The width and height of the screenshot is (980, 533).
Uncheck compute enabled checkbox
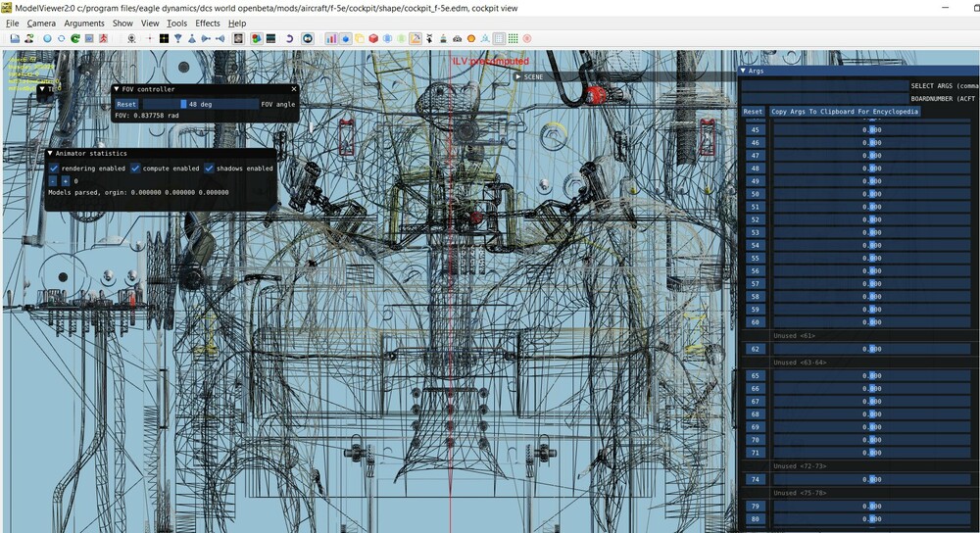coord(135,169)
